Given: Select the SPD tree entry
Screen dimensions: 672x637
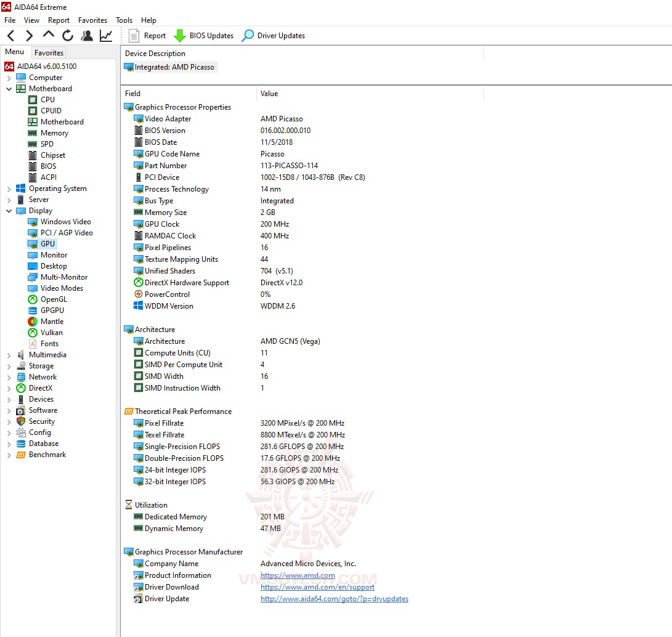Looking at the screenshot, I should coord(47,144).
